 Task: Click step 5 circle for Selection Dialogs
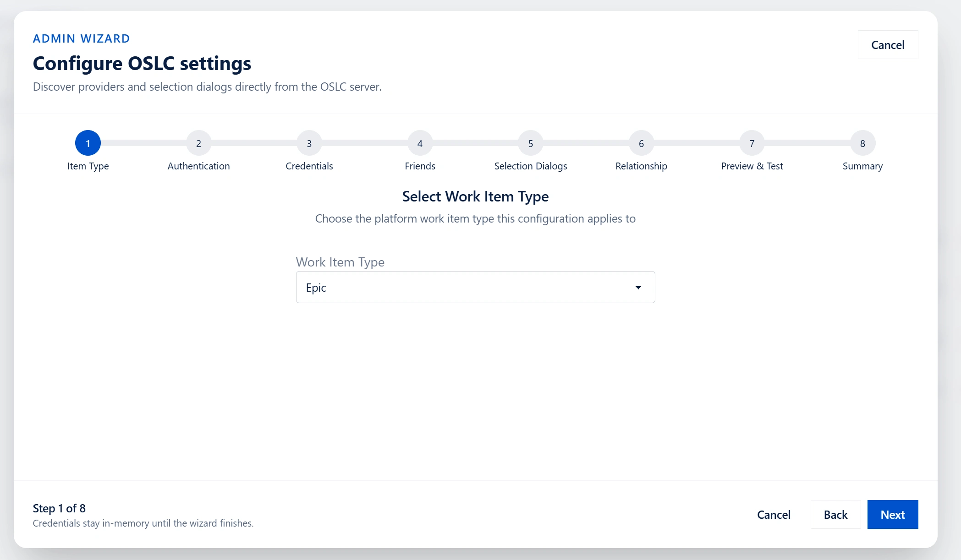(x=531, y=143)
